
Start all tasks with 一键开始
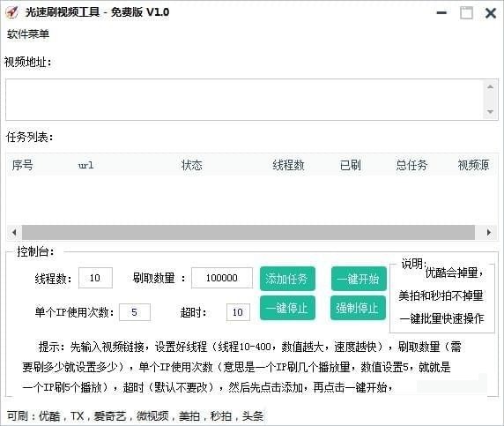[x=359, y=279]
